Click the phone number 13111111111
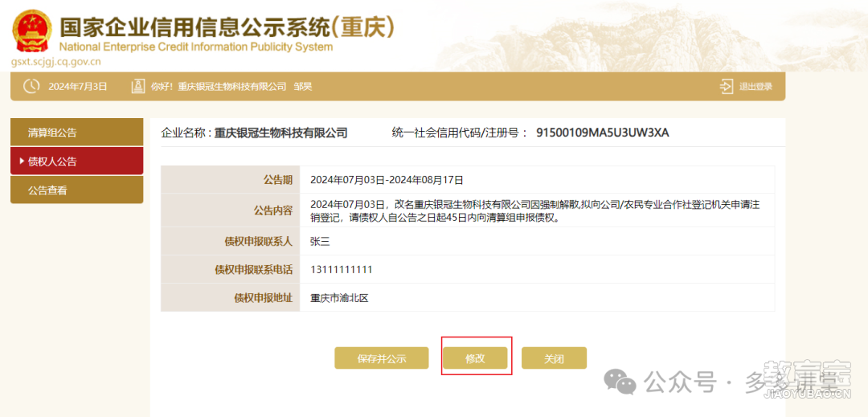 pyautogui.click(x=341, y=269)
